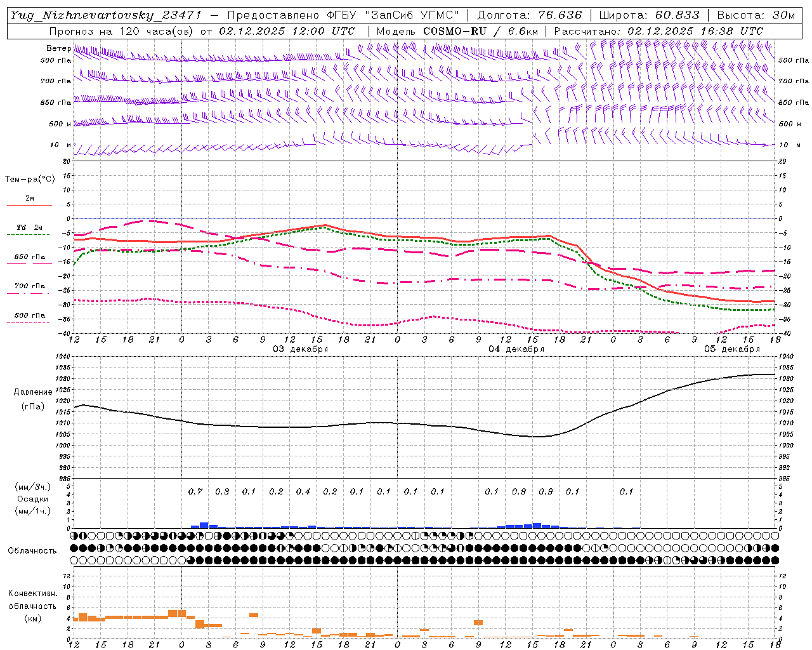
Task: Click the tallest blue precipitation bar on 03 December
Action: click(204, 525)
